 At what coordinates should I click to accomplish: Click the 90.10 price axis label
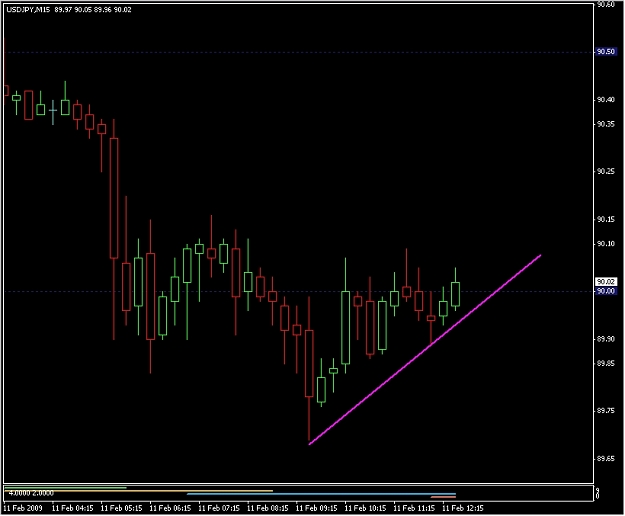click(605, 244)
